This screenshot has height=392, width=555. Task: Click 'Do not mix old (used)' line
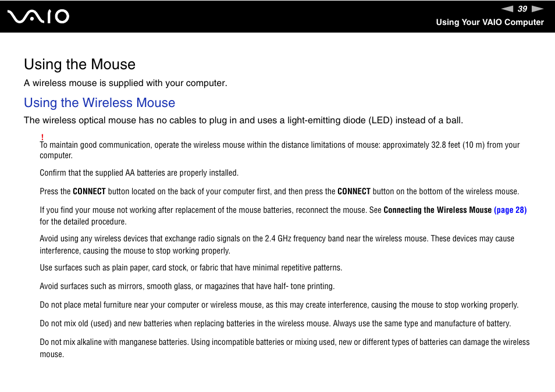tap(275, 323)
